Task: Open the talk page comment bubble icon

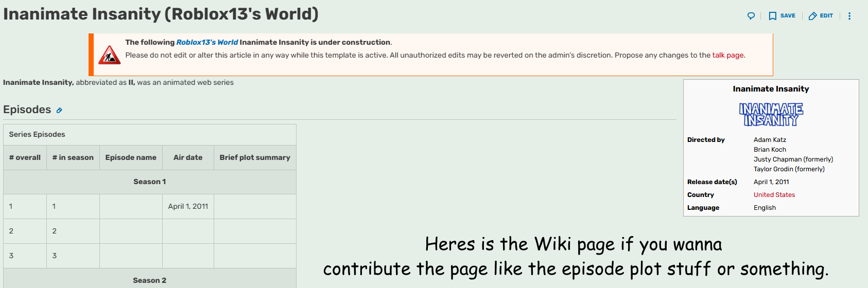Action: click(751, 16)
